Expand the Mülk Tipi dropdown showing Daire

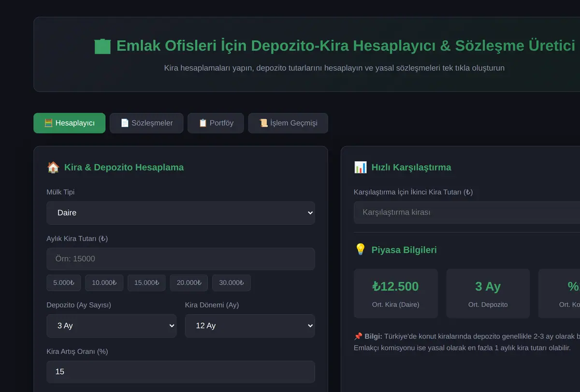181,213
